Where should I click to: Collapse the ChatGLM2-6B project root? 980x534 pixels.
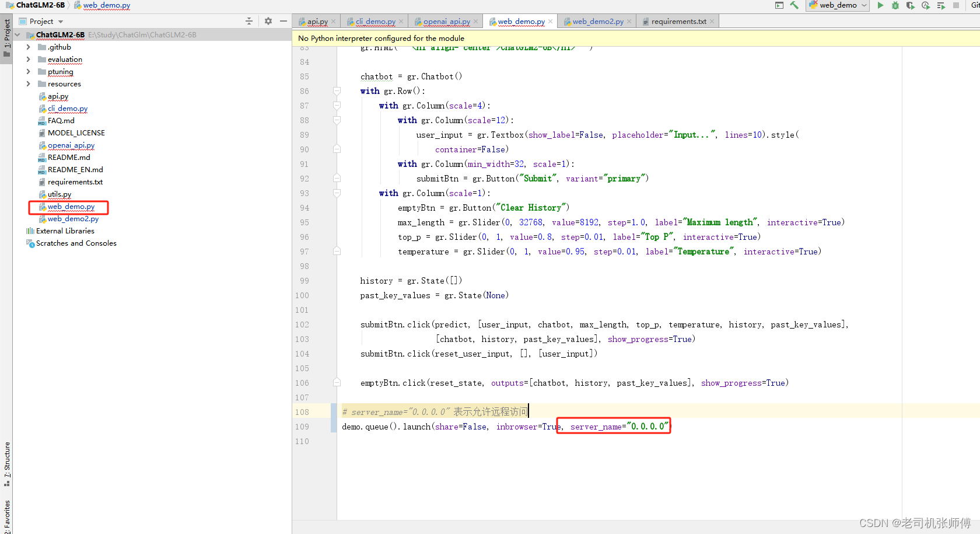[17, 35]
